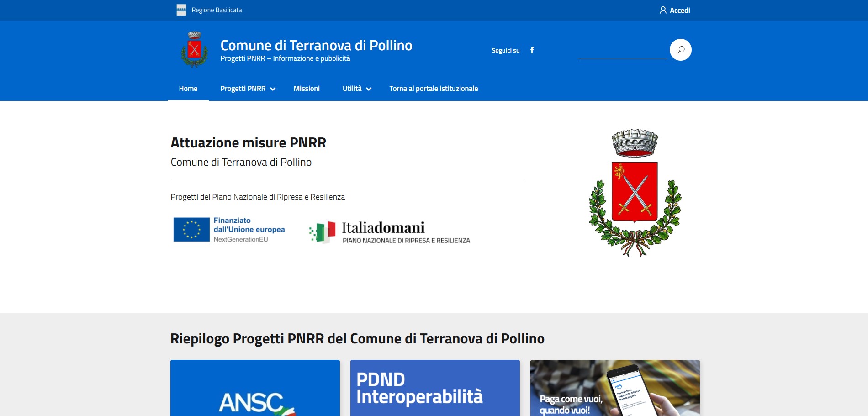Open Comune di Terranova di Pollino title
This screenshot has height=416, width=868.
[316, 45]
